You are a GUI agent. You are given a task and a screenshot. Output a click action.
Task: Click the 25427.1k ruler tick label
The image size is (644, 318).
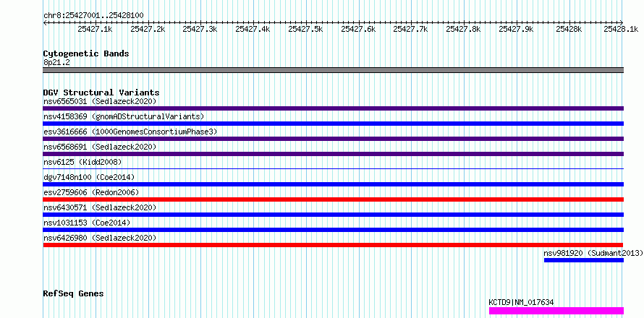(96, 29)
